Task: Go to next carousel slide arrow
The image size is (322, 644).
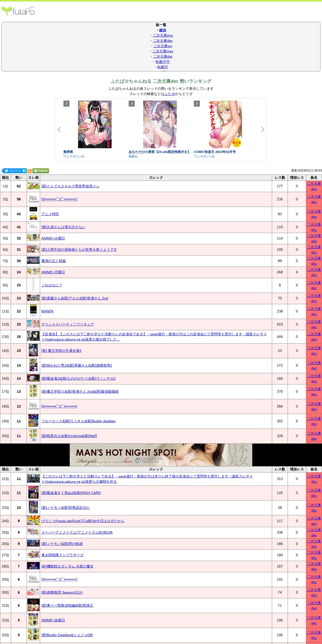Action: [x=263, y=130]
